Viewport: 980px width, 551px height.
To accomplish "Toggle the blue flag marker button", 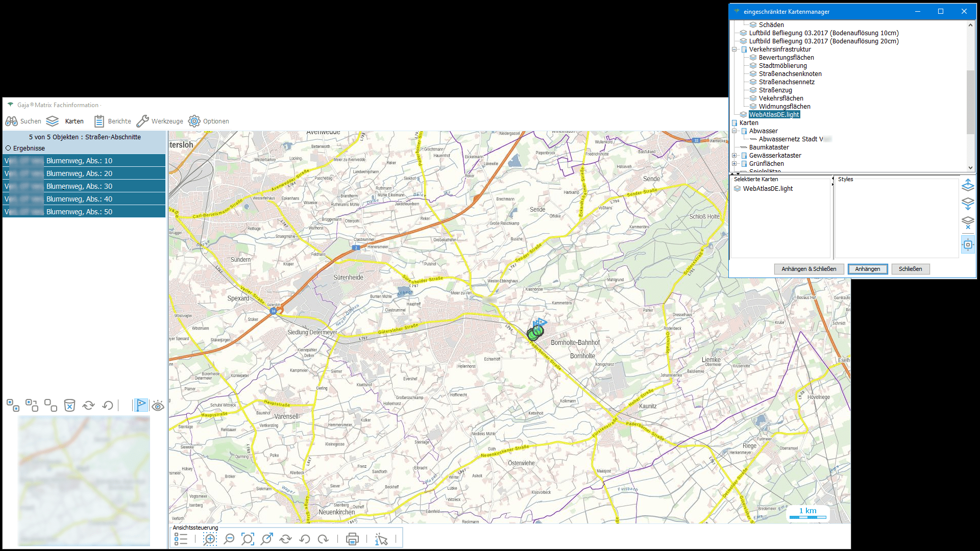I will click(x=140, y=406).
